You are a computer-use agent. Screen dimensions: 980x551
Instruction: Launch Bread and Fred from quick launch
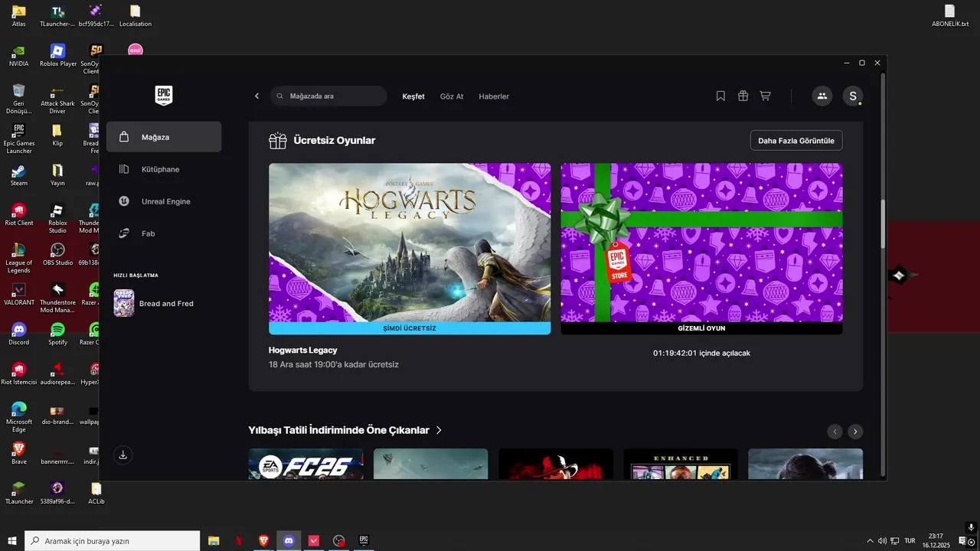(x=154, y=303)
